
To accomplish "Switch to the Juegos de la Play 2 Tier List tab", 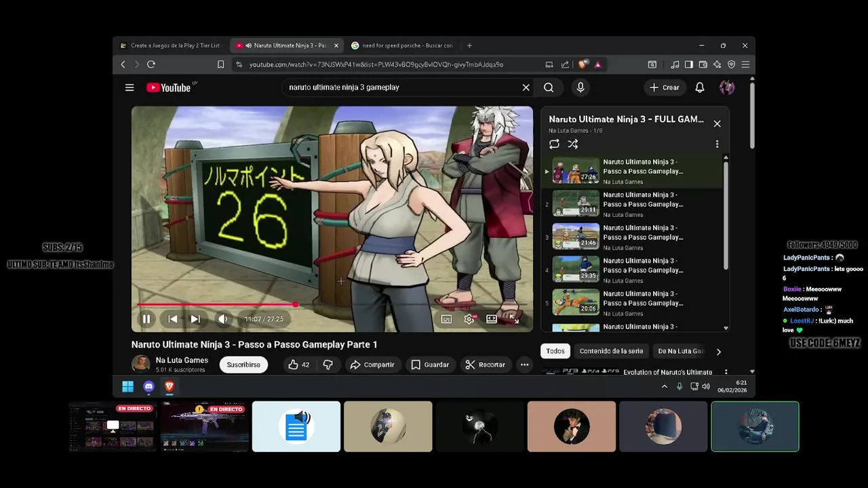I will coord(170,45).
